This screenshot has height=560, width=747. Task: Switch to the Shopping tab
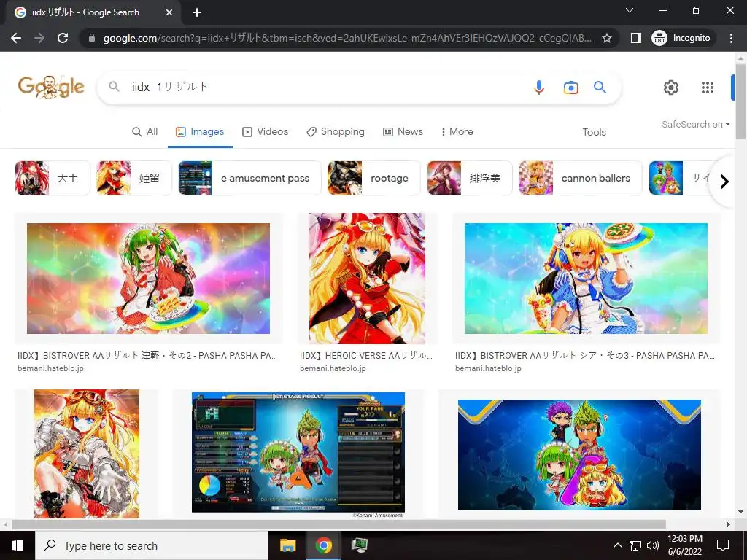point(336,132)
